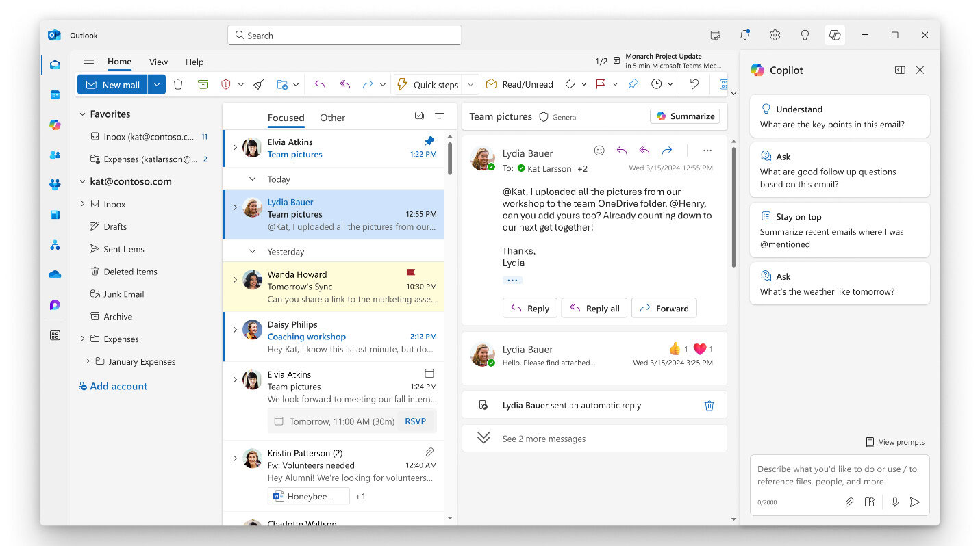Image resolution: width=980 pixels, height=546 pixels.
Task: Delete the automatic reply notice
Action: (x=709, y=406)
